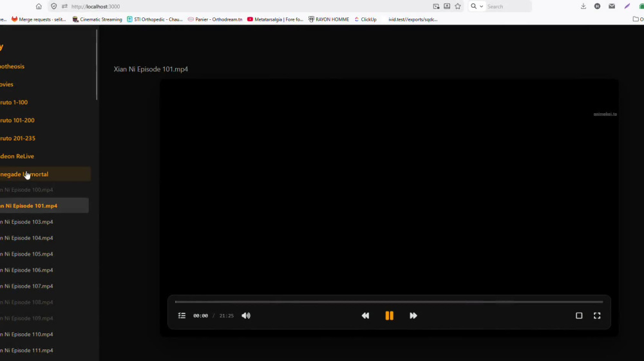Open the browser downloads panel
The width and height of the screenshot is (644, 361).
tap(583, 6)
